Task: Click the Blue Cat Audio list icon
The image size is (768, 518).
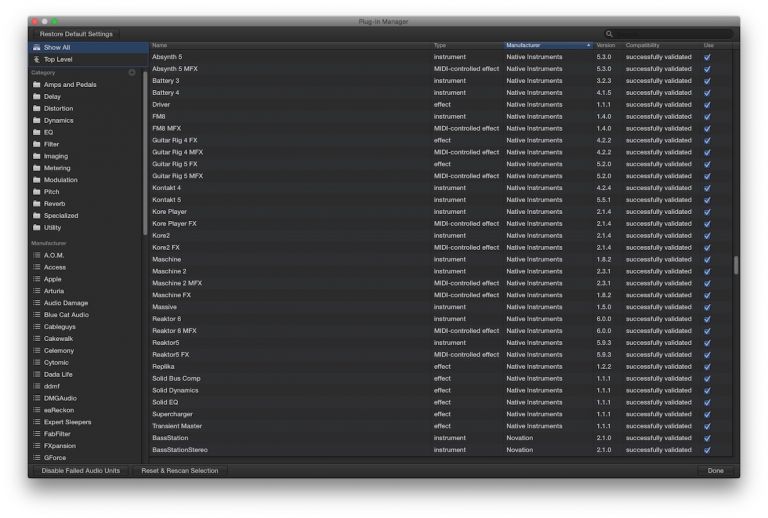Action: coord(37,315)
